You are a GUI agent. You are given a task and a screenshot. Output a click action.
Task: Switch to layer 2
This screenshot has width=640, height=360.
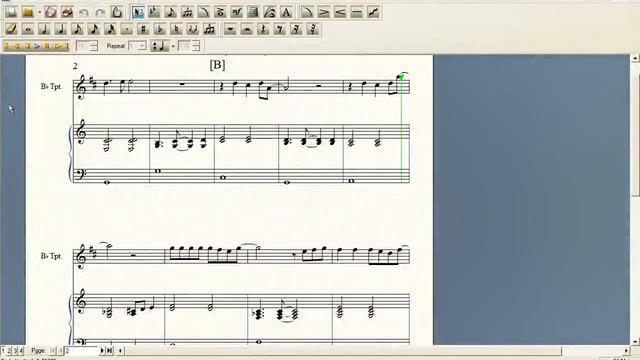(x=9, y=351)
